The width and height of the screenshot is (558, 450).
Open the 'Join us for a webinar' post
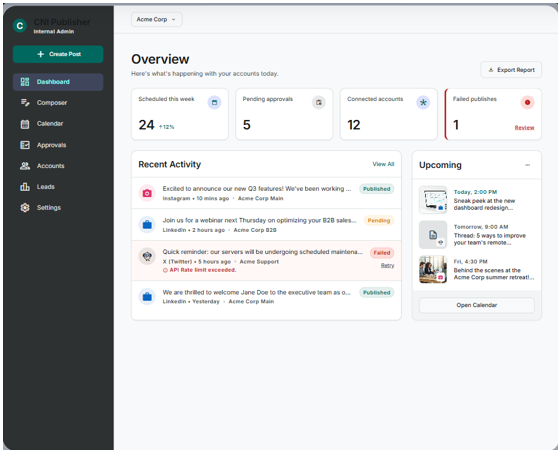click(x=259, y=220)
